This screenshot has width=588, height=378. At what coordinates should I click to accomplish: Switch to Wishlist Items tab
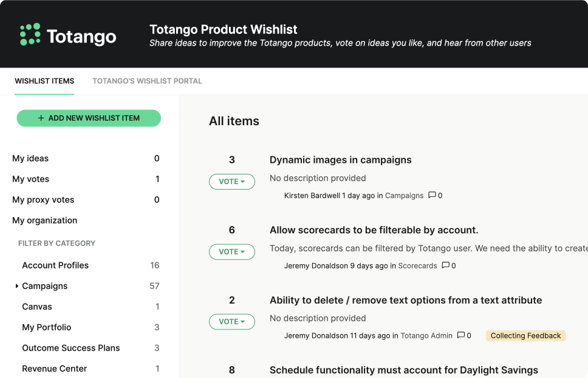click(44, 81)
